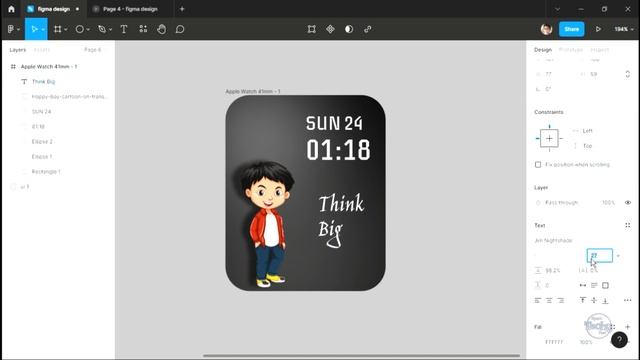Open the user avatar profile
The height and width of the screenshot is (360, 640).
pos(546,29)
